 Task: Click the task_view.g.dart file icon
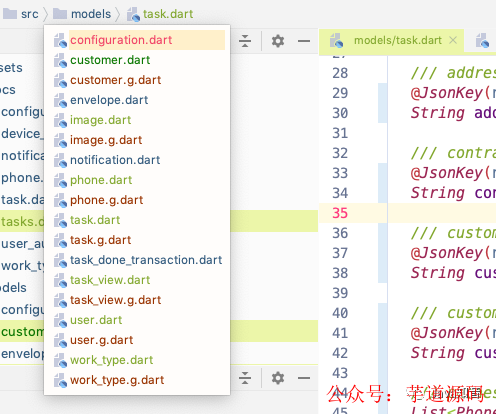pos(60,300)
